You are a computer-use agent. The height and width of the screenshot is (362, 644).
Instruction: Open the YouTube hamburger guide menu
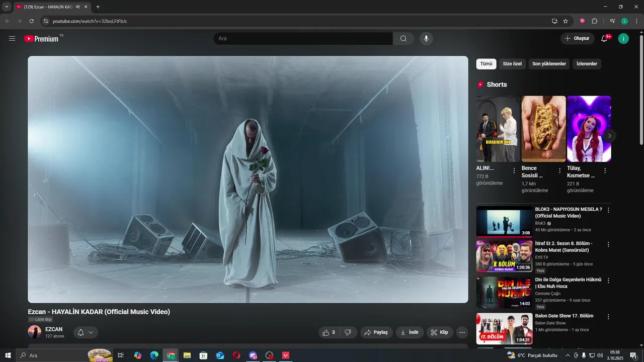(12, 39)
